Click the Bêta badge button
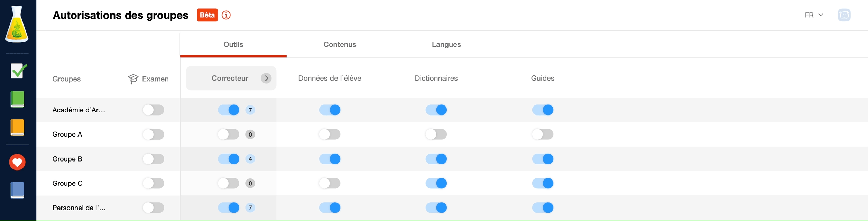 pos(207,15)
